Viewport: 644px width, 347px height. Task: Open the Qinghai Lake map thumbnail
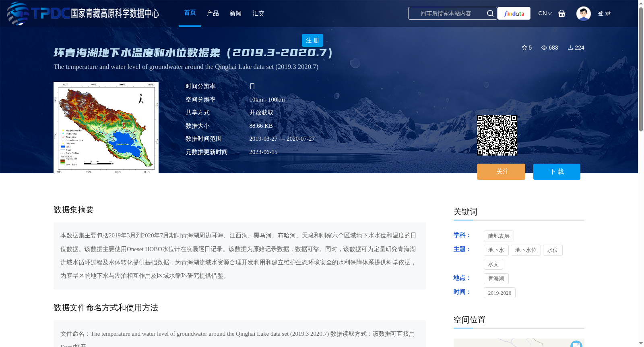[x=106, y=128]
